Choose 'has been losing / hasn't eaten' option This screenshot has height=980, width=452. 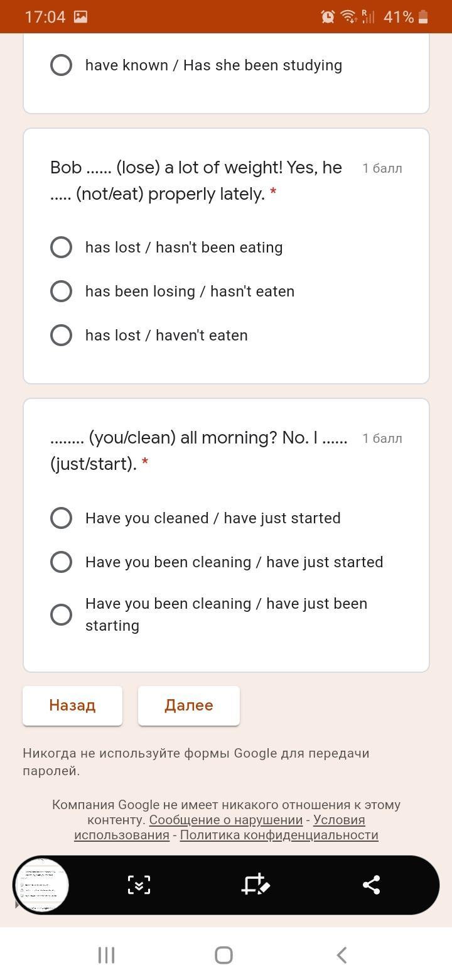coord(61,291)
